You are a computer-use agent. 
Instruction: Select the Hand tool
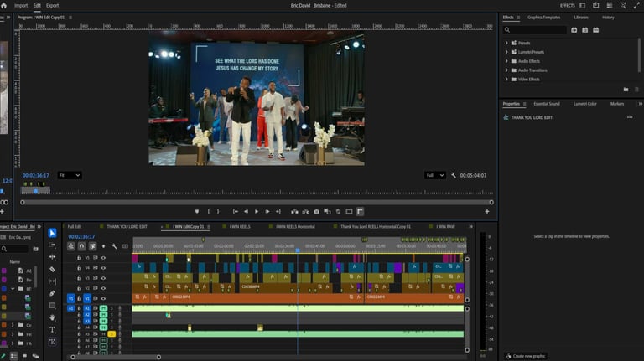coord(52,317)
